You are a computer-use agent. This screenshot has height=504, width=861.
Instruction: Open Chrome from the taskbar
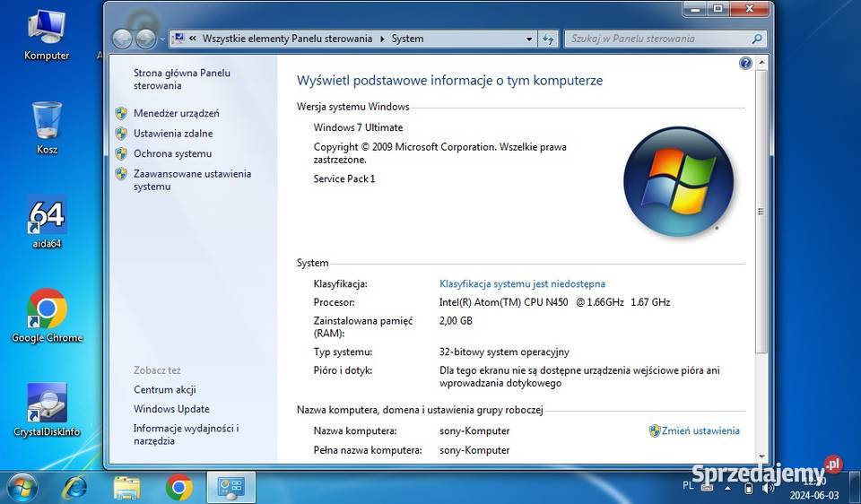[179, 488]
